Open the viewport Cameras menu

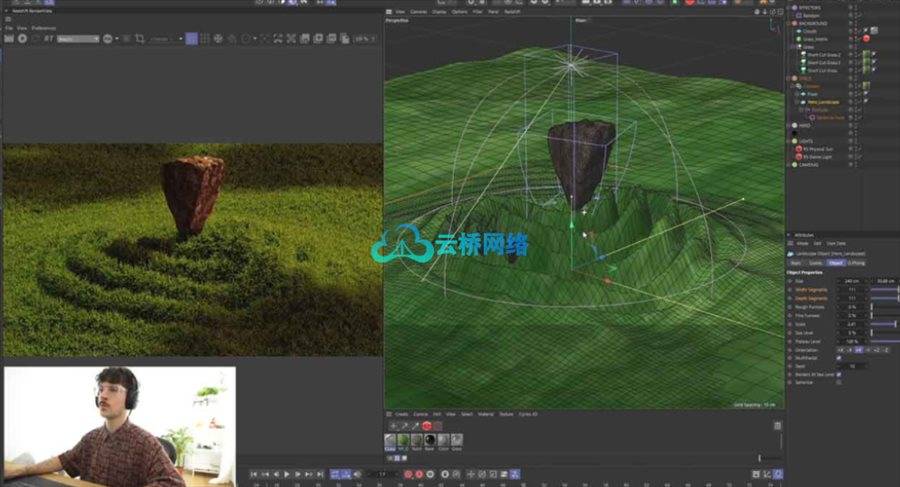(x=419, y=11)
